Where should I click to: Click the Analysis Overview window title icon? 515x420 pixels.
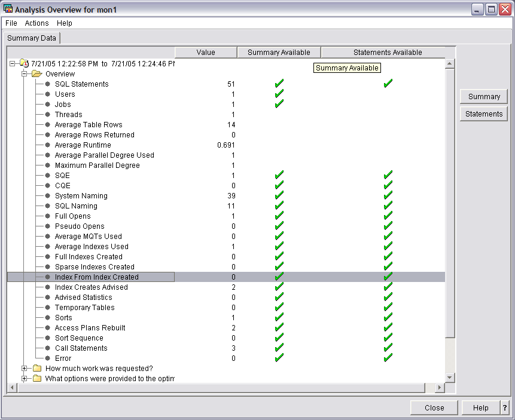pos(8,9)
